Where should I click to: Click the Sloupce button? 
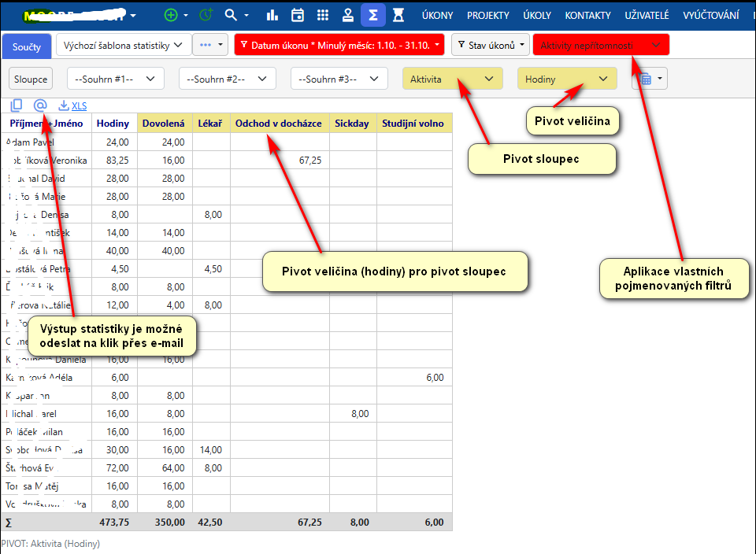(31, 79)
